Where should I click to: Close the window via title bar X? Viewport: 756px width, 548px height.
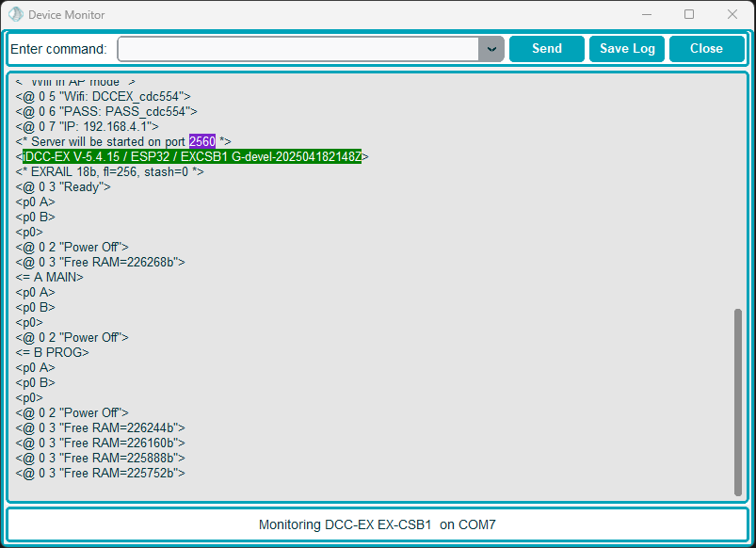point(732,14)
